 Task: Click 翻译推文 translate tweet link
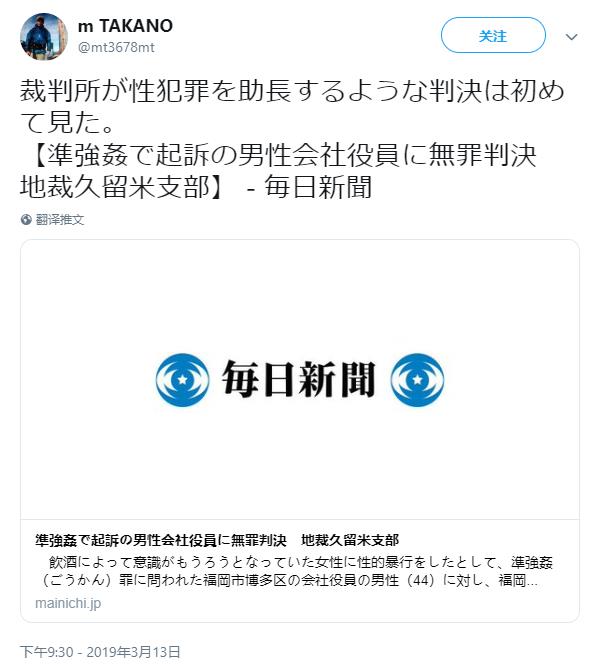(x=60, y=220)
